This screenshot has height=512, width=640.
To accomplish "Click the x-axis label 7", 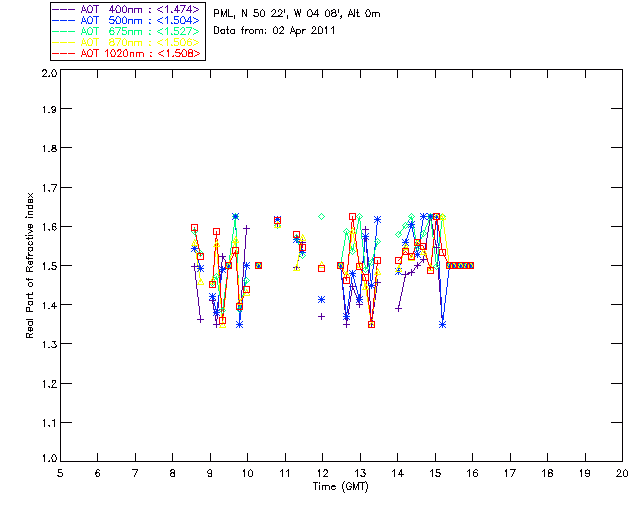I will (x=135, y=473).
